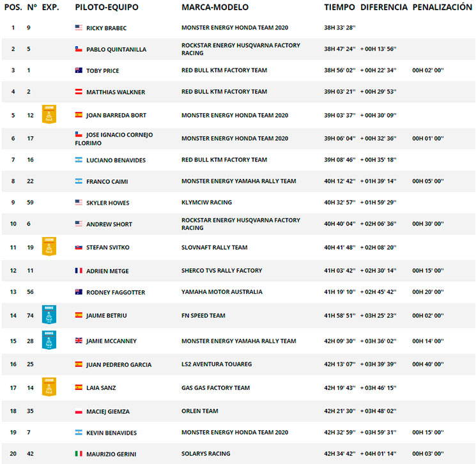
Task: Click the MARCA-MODELO column header
Action: (x=215, y=7)
